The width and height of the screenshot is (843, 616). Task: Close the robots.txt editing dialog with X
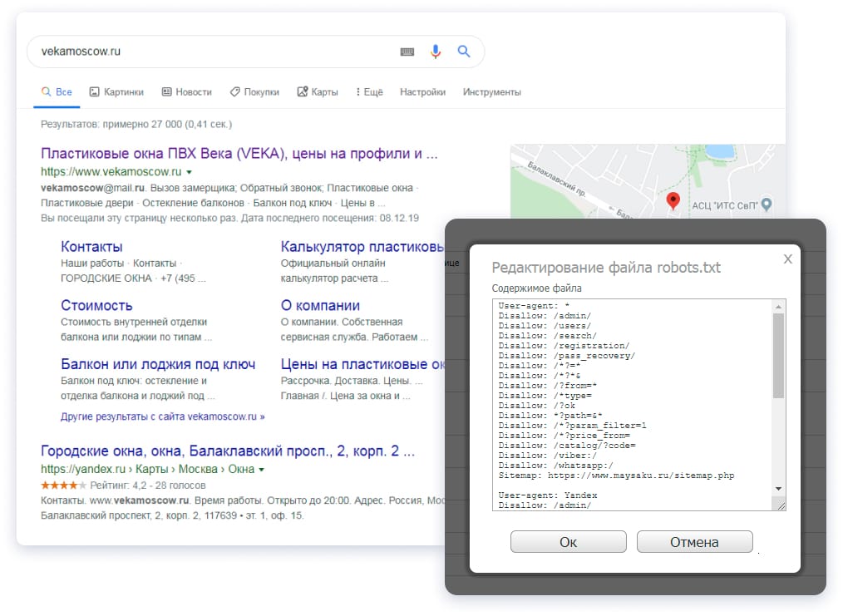[787, 259]
